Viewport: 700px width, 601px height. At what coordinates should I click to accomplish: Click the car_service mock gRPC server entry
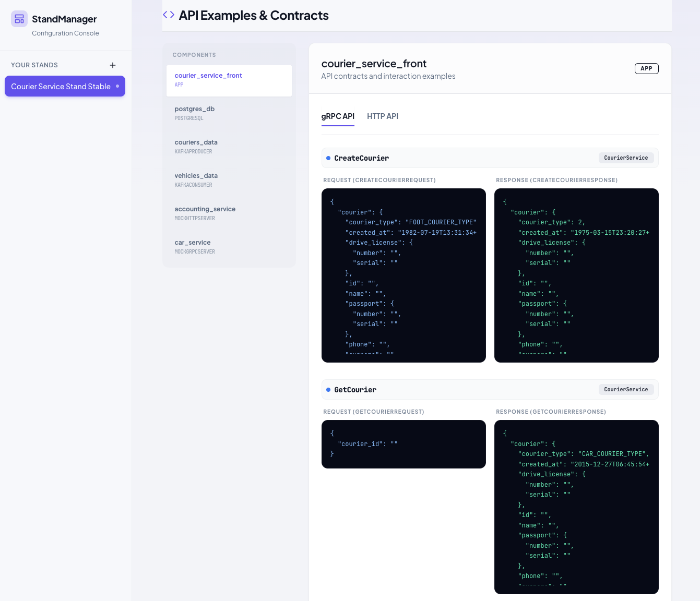(x=229, y=246)
